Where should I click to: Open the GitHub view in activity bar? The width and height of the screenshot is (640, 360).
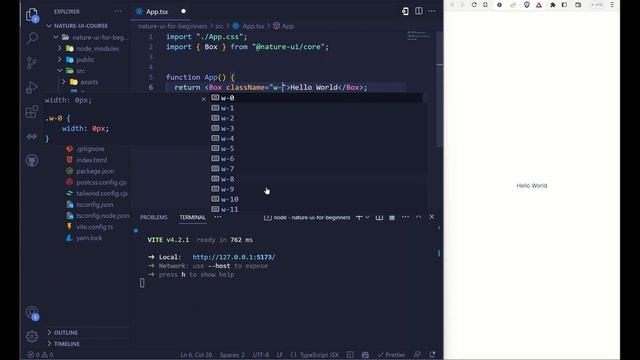[32, 160]
